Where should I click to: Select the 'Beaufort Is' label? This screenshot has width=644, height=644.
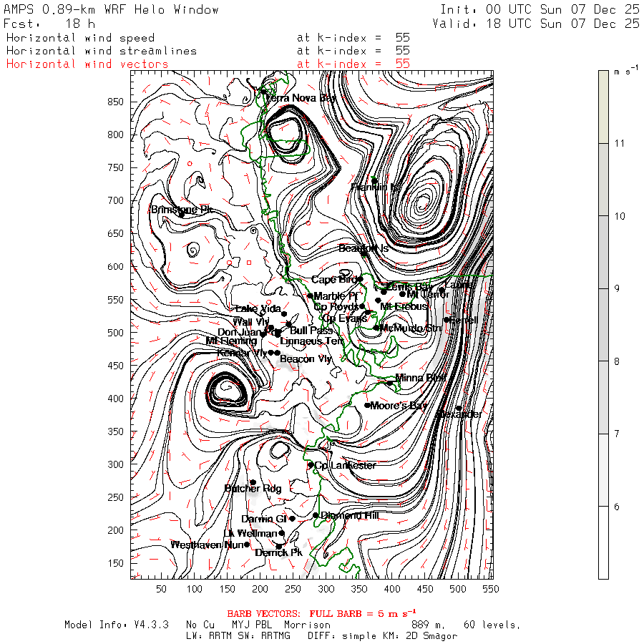(x=364, y=248)
